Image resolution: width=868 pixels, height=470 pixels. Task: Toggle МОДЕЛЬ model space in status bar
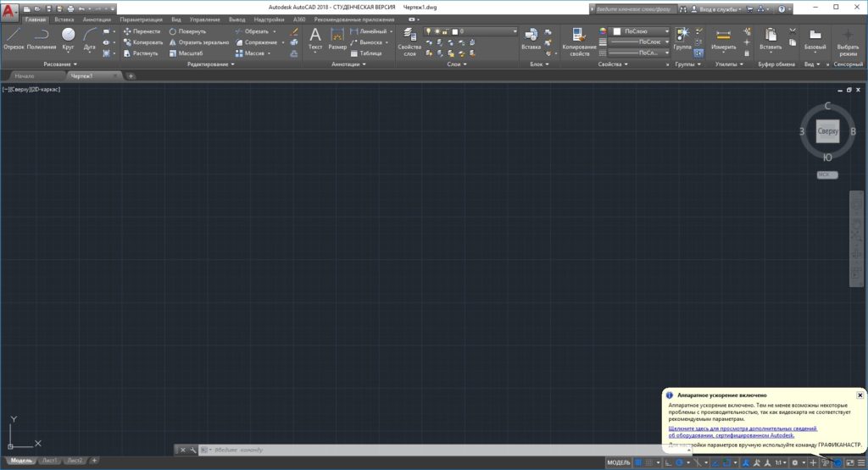pyautogui.click(x=618, y=462)
